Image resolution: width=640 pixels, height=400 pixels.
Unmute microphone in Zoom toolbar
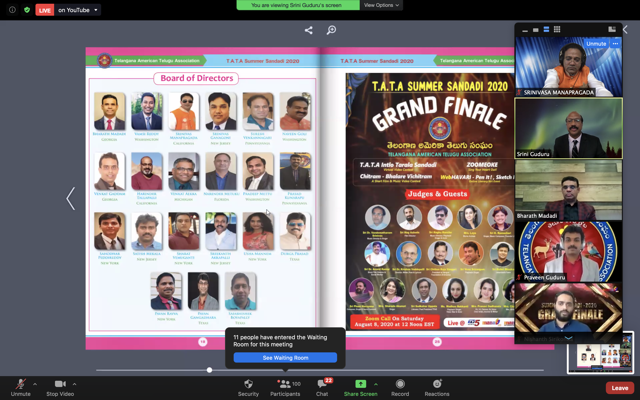pyautogui.click(x=20, y=387)
